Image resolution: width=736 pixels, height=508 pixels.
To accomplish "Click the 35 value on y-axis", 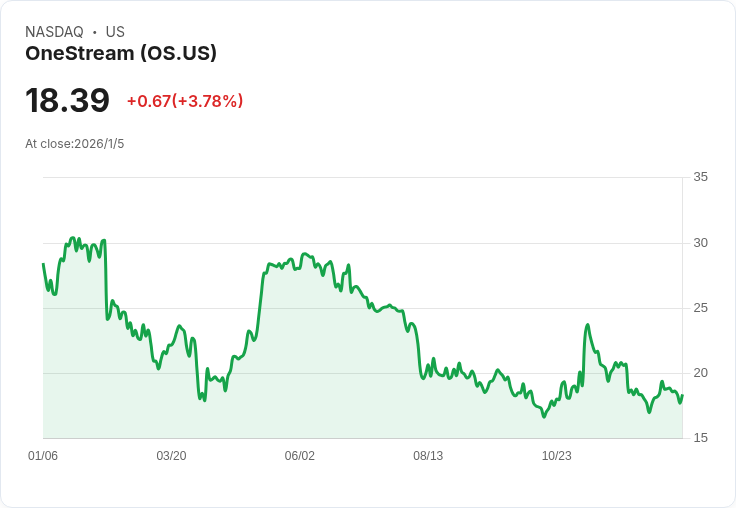I will pos(700,177).
